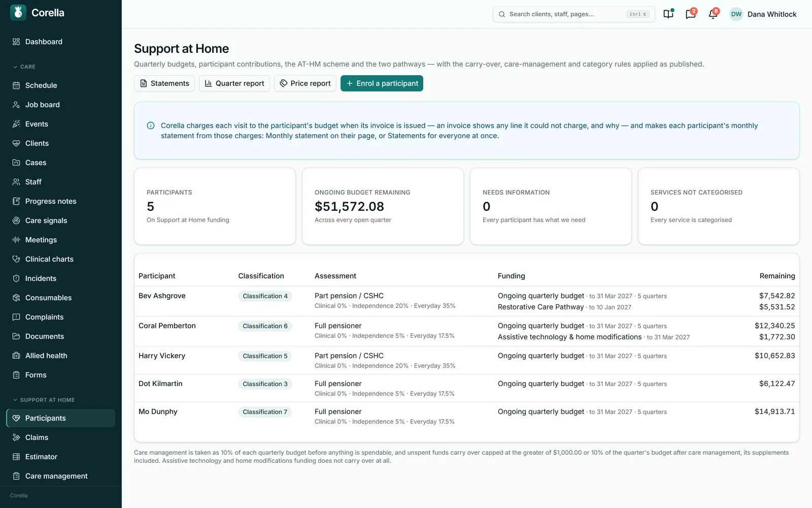Click Enrol a participant button
The height and width of the screenshot is (508, 812).
point(382,83)
